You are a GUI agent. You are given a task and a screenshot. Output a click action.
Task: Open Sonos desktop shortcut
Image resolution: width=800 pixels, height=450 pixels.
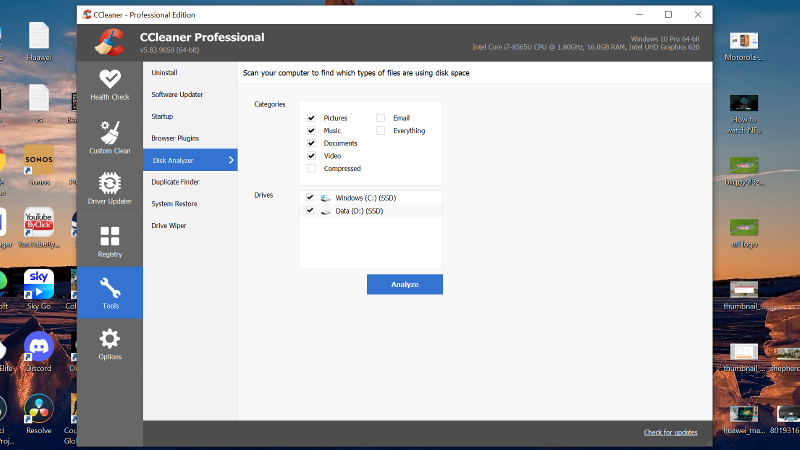tap(39, 165)
